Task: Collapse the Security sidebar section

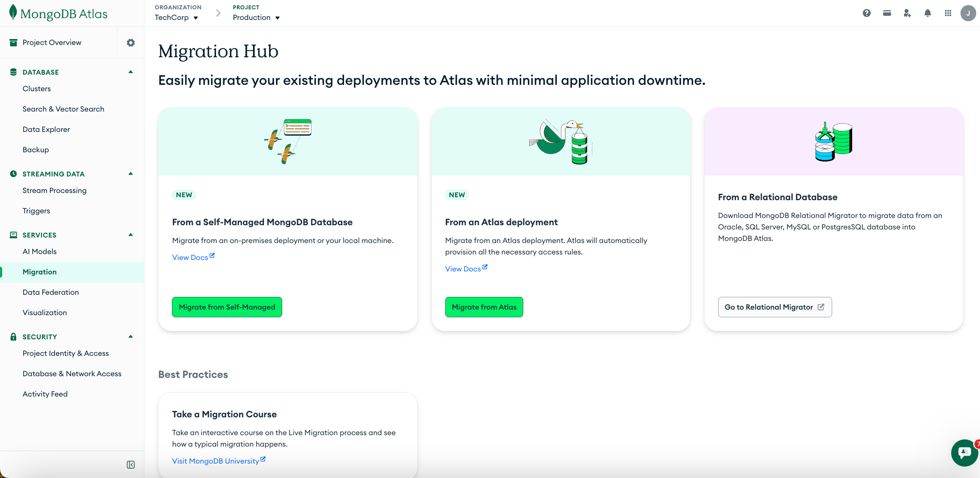Action: [x=130, y=337]
